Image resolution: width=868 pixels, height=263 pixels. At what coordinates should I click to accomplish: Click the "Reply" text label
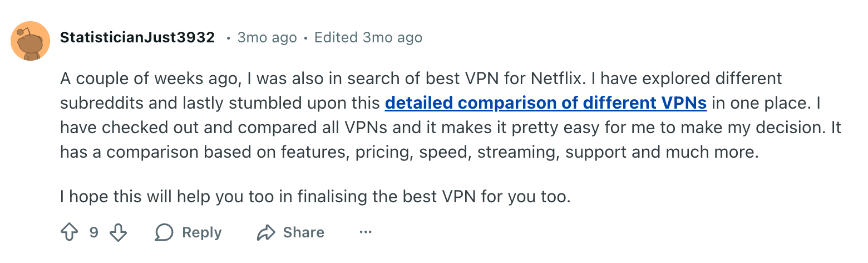(x=201, y=232)
